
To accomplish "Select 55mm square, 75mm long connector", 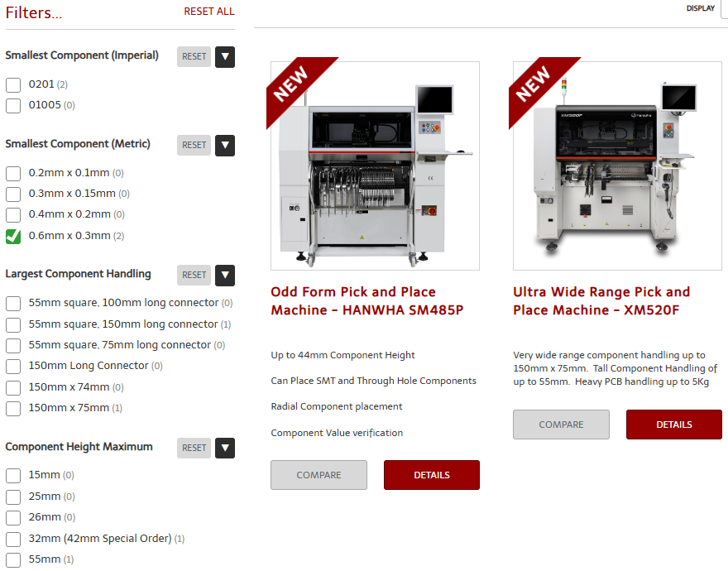I will (x=13, y=345).
